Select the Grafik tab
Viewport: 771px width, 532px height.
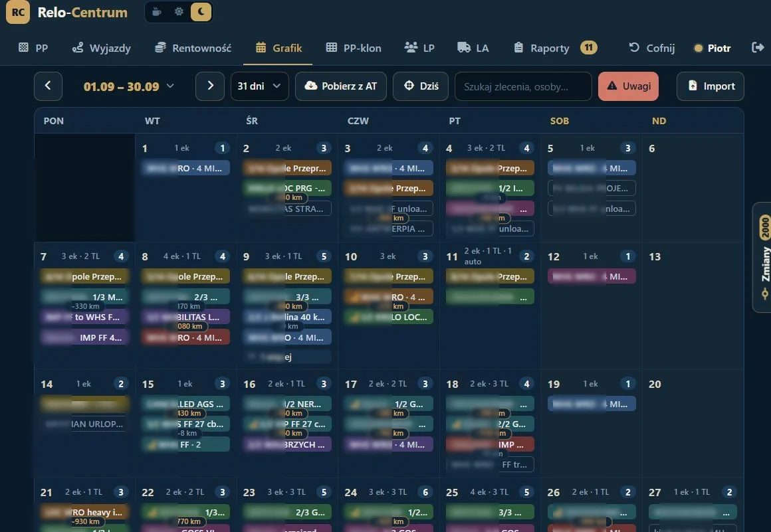[278, 48]
